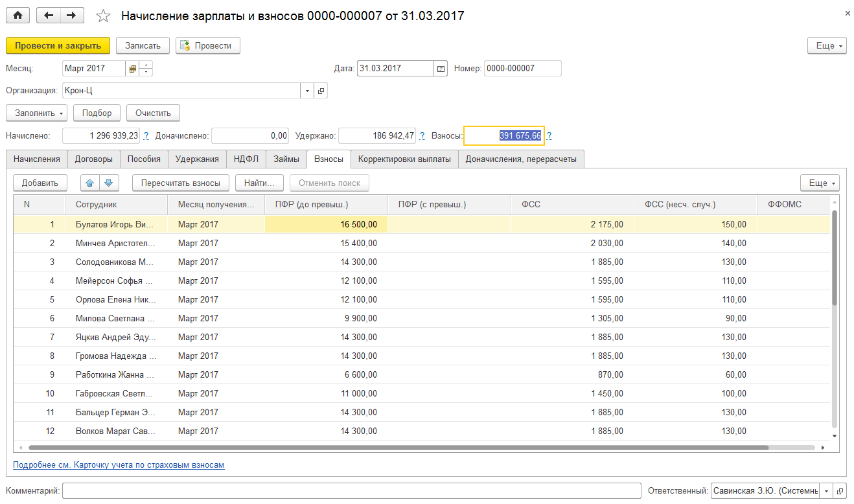Expand the Ответственный dropdown arrow

point(826,490)
